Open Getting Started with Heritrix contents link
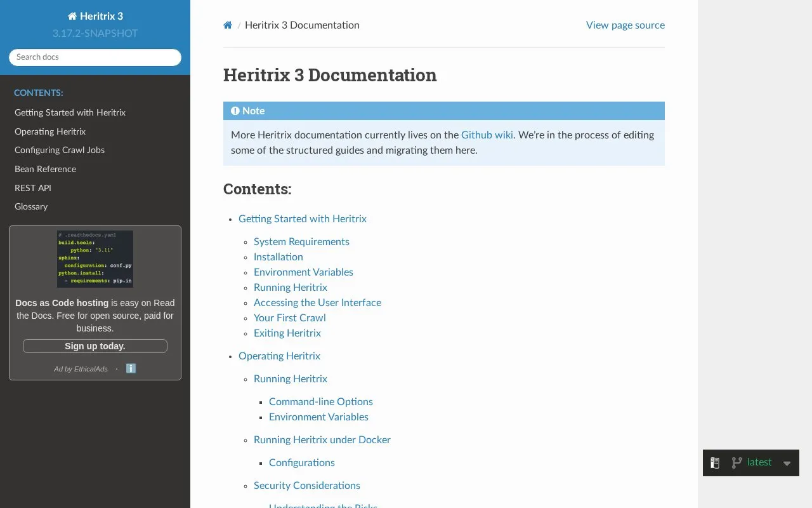The height and width of the screenshot is (508, 812). [303, 218]
